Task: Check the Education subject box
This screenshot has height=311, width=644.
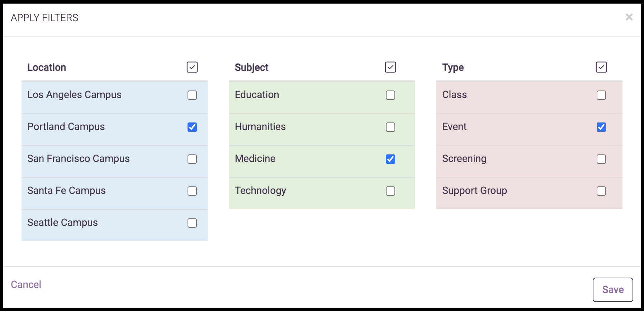Action: coord(390,95)
